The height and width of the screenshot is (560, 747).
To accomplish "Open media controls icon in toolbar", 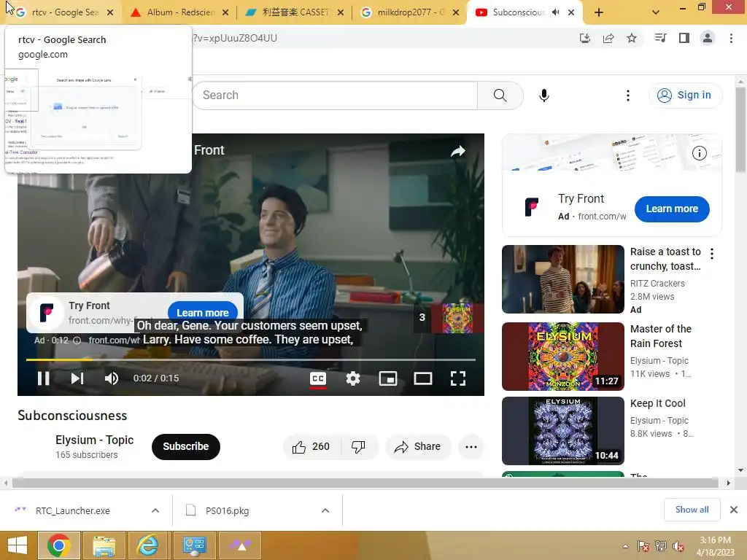I will click(661, 38).
